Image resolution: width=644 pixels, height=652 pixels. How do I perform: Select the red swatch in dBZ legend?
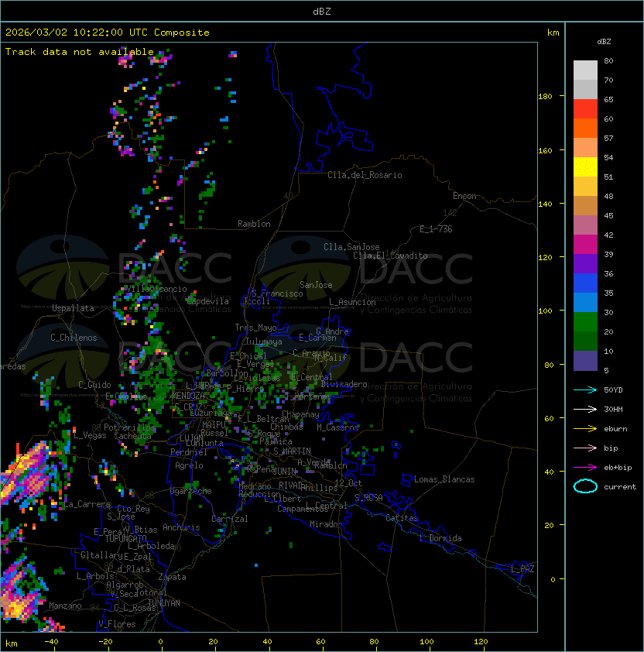(x=585, y=109)
